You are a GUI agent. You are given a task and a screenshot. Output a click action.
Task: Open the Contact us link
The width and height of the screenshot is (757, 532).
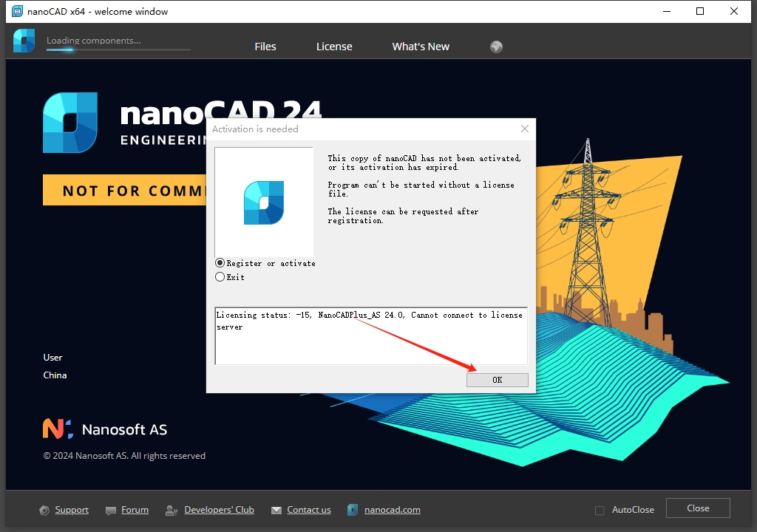[x=309, y=510]
